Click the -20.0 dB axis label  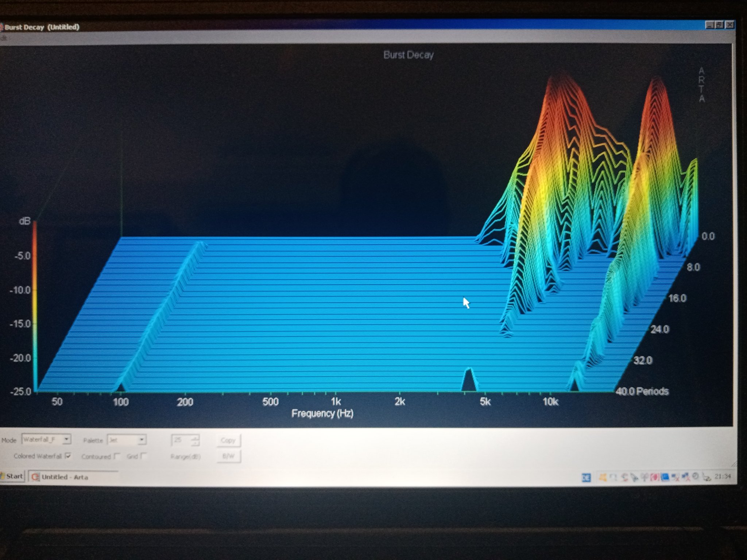[x=20, y=358]
